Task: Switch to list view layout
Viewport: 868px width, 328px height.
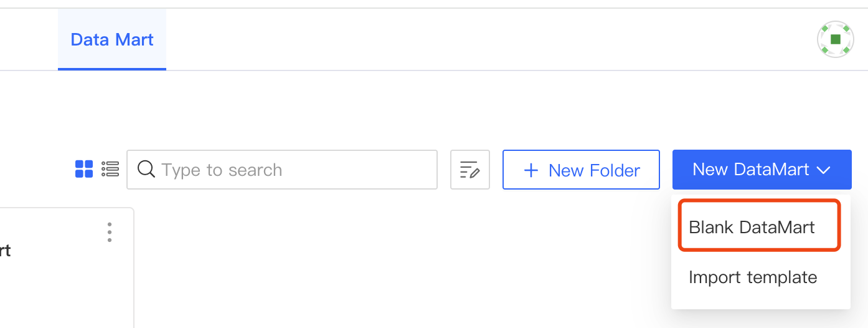Action: [110, 169]
